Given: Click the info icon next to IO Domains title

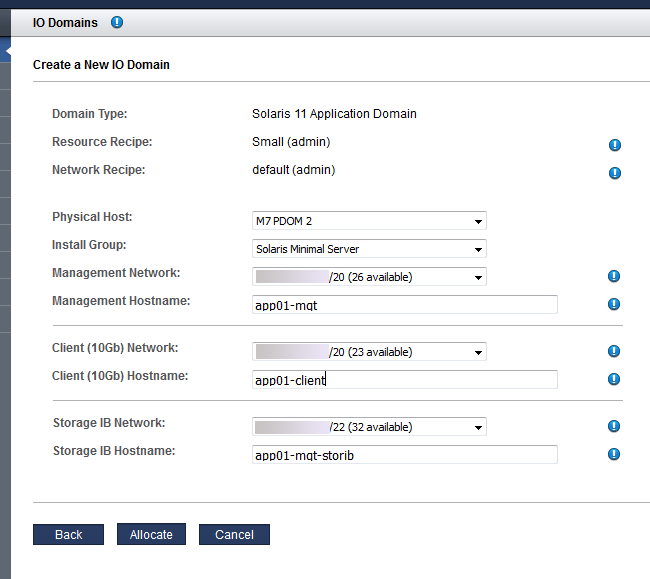Looking at the screenshot, I should pos(117,22).
